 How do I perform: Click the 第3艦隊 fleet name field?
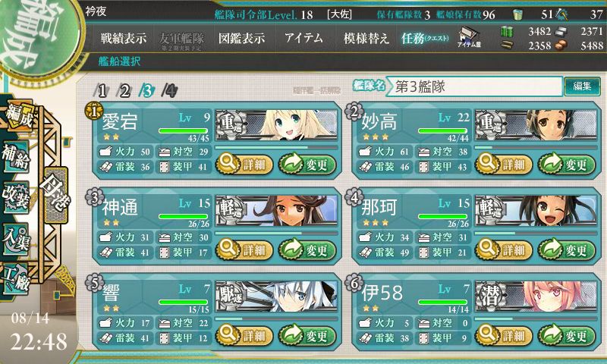coord(475,86)
